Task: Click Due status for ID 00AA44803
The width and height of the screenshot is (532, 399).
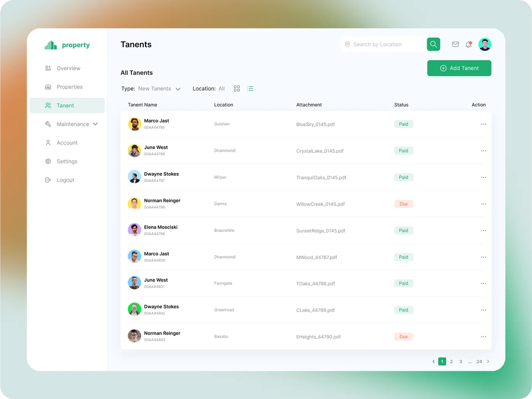Action: coord(404,337)
